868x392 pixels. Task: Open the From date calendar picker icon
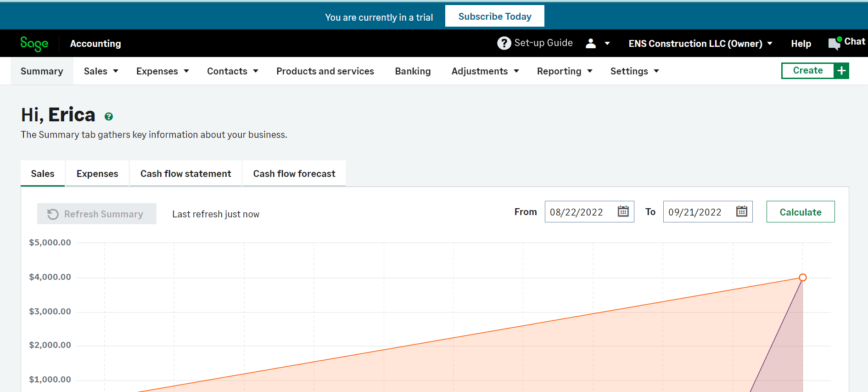(623, 211)
